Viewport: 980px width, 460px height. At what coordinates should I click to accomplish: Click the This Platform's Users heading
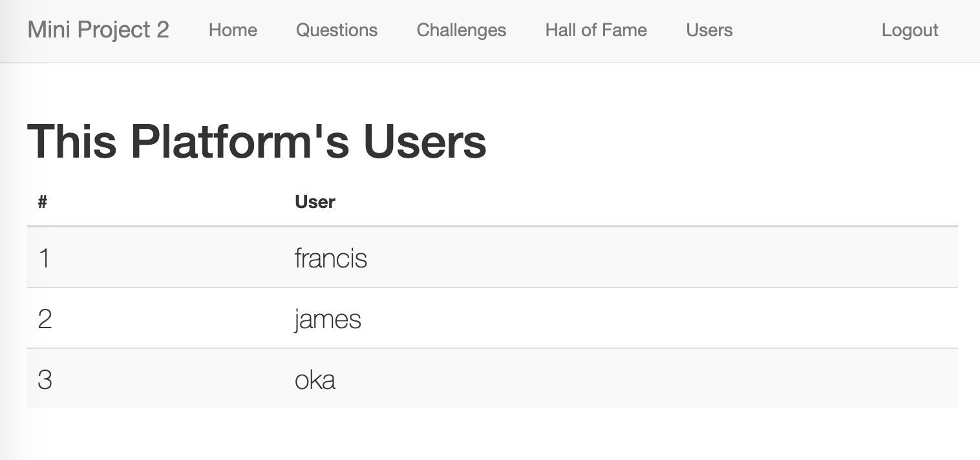click(x=257, y=141)
